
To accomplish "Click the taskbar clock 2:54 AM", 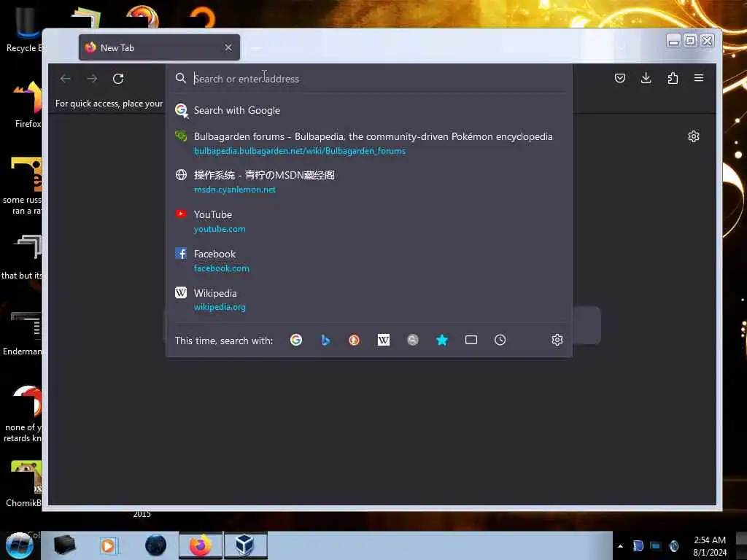I will click(x=710, y=546).
